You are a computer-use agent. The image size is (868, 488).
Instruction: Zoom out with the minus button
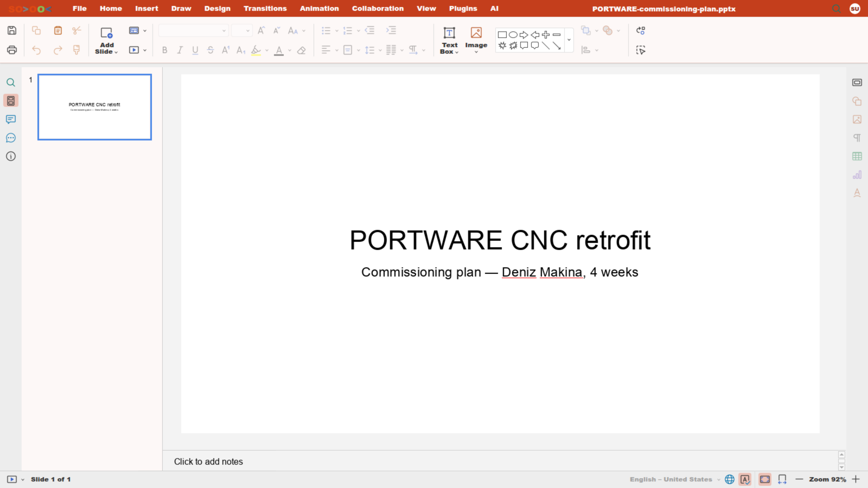pyautogui.click(x=799, y=479)
